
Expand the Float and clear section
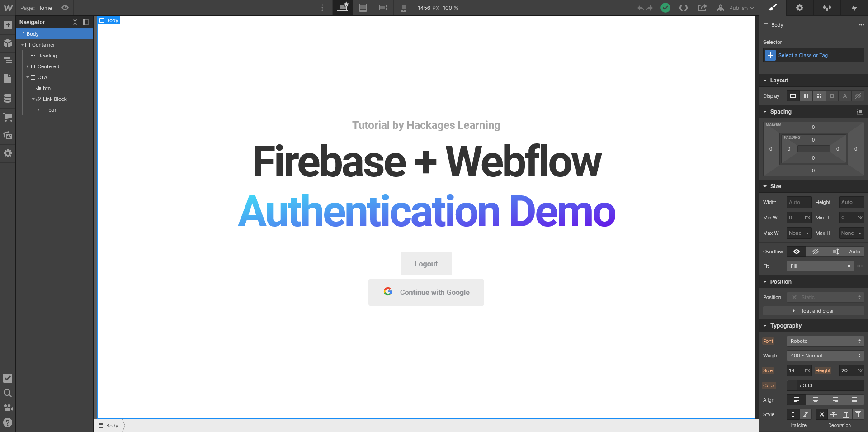pos(814,311)
